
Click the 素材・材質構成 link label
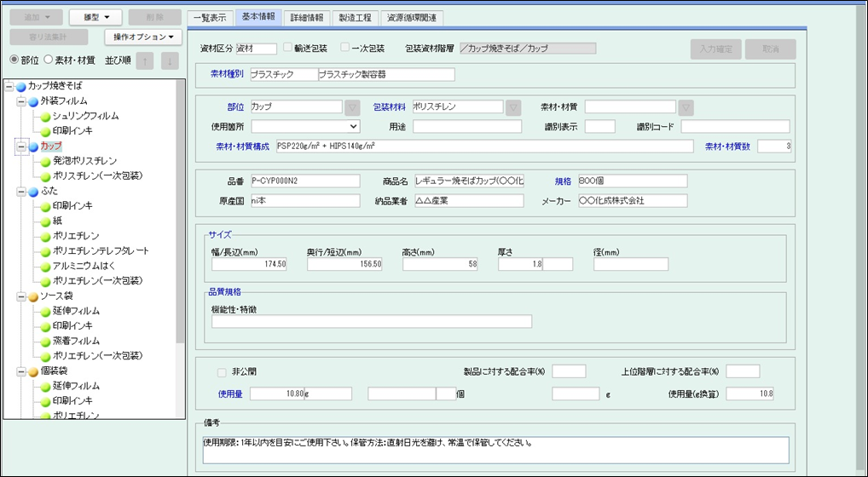coord(243,147)
